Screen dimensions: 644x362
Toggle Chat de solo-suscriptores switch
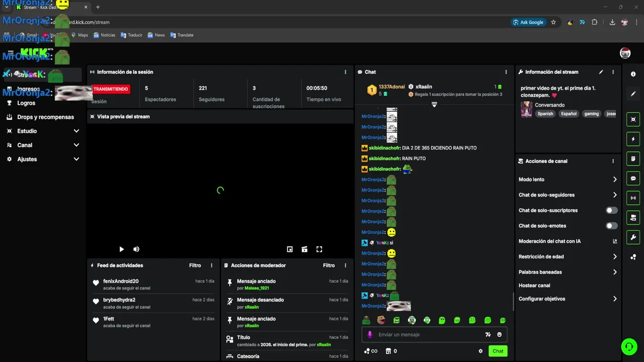pyautogui.click(x=611, y=210)
